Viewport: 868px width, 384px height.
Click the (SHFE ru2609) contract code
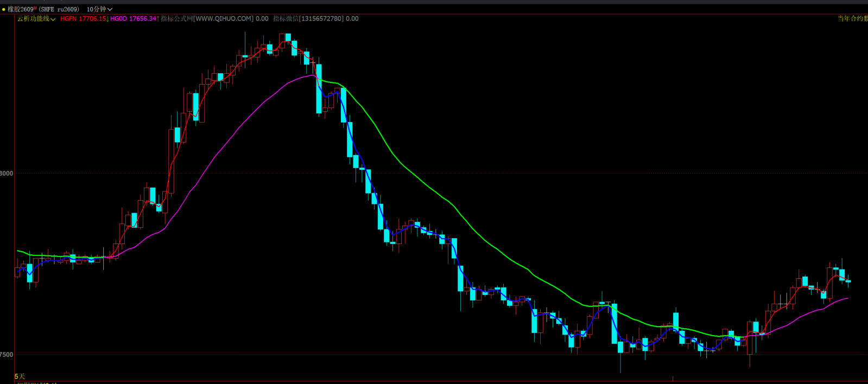point(59,9)
